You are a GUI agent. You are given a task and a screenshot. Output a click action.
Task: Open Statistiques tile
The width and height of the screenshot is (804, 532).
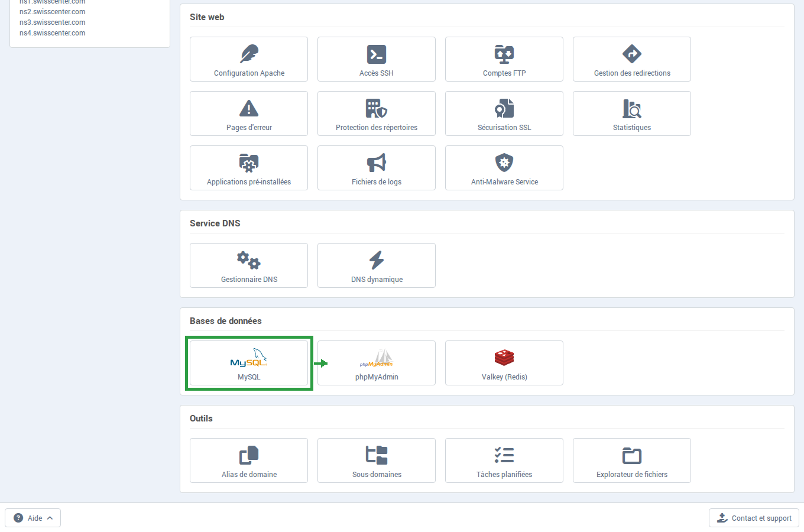pos(632,113)
